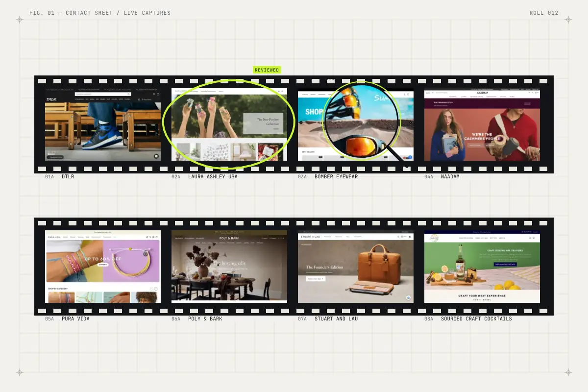The width and height of the screenshot is (588, 392).
Task: Click the BOMBER EYEWEAR frame caption
Action: [x=336, y=177]
